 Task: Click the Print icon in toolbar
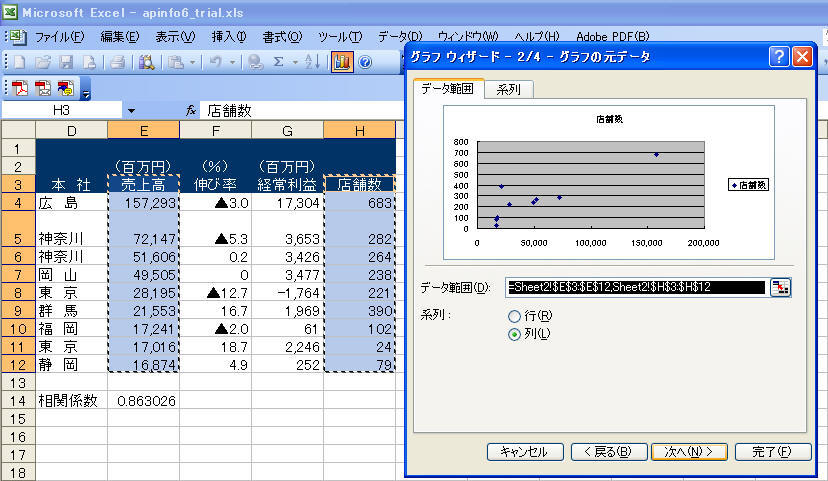(117, 62)
